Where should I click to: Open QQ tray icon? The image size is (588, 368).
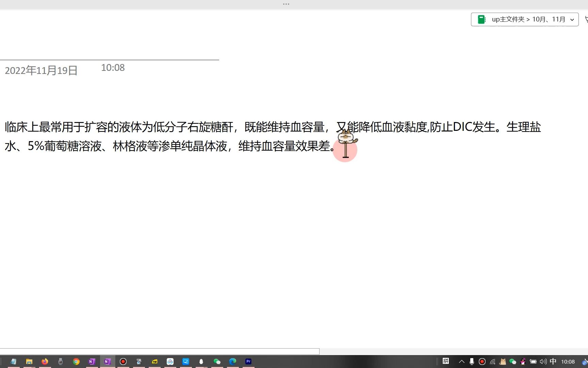point(523,362)
